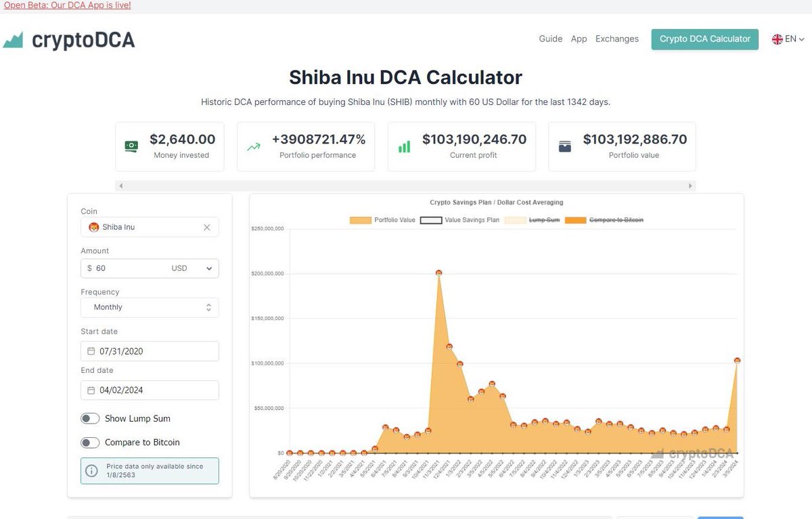The image size is (812, 519).
Task: Click the Shiba Inu DCA Calculator heading
Action: (x=405, y=77)
